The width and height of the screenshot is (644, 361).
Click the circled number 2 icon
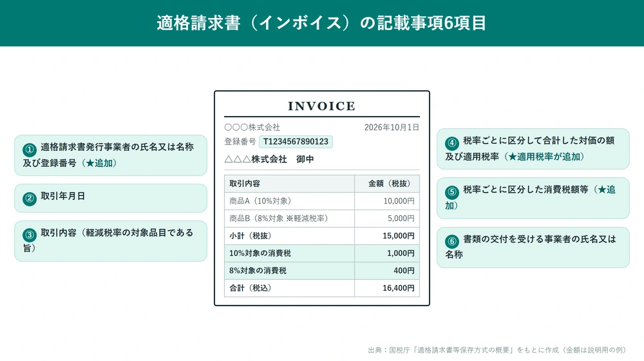(30, 199)
